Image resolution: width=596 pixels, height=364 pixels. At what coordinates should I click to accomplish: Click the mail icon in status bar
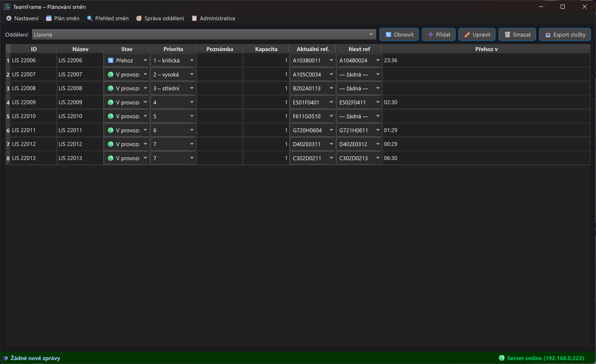(5, 358)
